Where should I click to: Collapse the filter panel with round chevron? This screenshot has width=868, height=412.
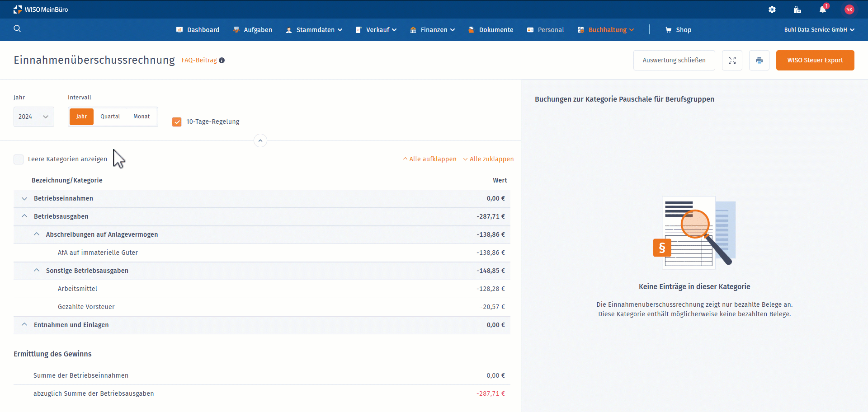[x=260, y=140]
